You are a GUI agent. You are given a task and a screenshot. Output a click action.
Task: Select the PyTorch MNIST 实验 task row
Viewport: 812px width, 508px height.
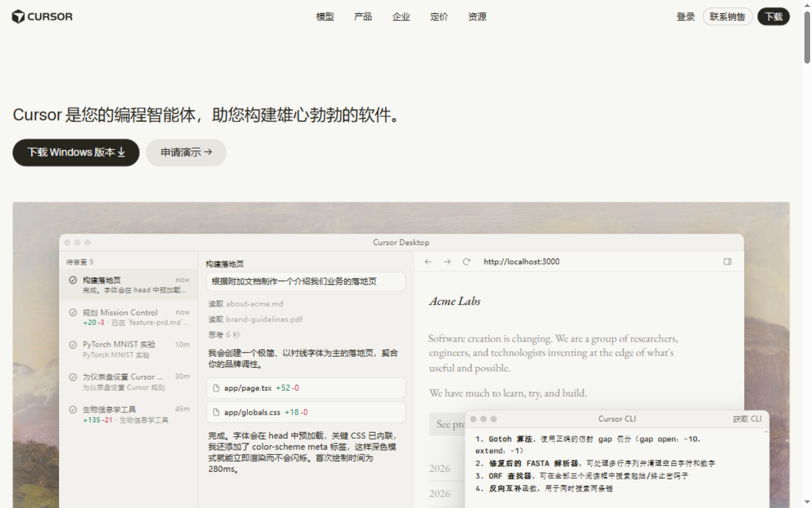point(129,349)
